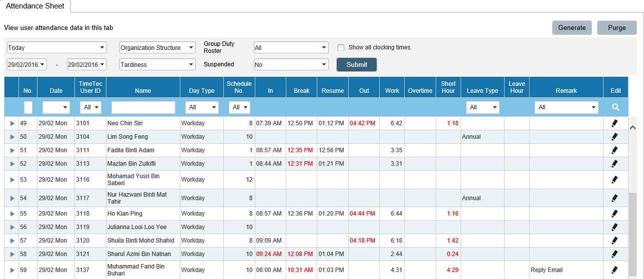Expand row 59 details
Image resolution: width=644 pixels, height=279 pixels.
(12, 270)
